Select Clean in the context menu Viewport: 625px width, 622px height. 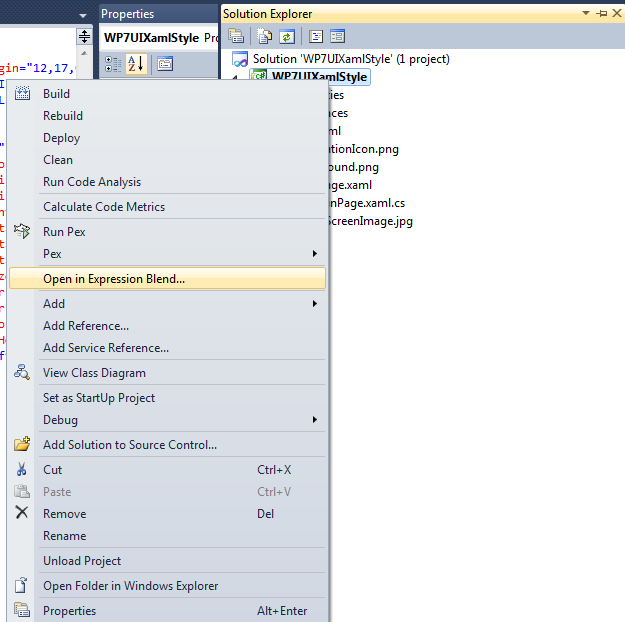(167, 159)
